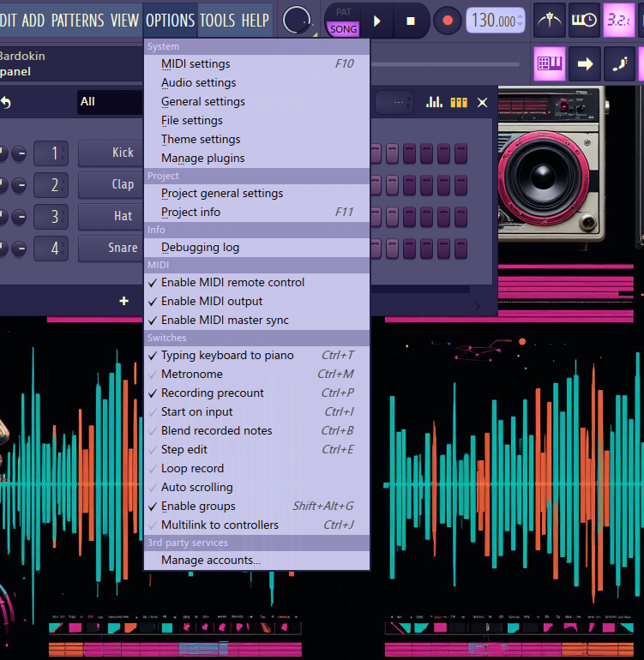Choose Manage plugins
Viewport: 644px width, 660px height.
point(257,159)
